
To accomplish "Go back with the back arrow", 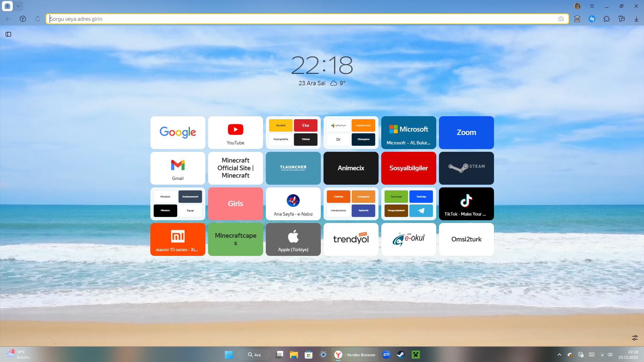I will pyautogui.click(x=8, y=19).
